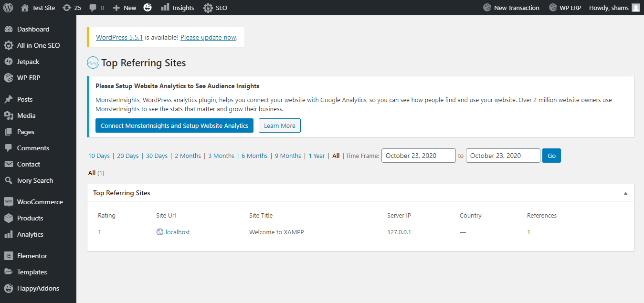
Task: Click the Please update now link
Action: pos(208,37)
